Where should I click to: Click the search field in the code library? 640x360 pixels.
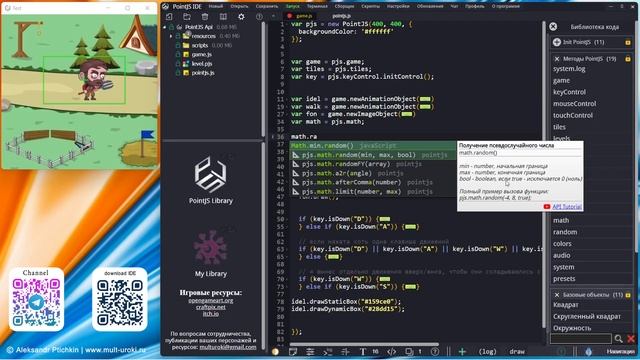[580, 338]
